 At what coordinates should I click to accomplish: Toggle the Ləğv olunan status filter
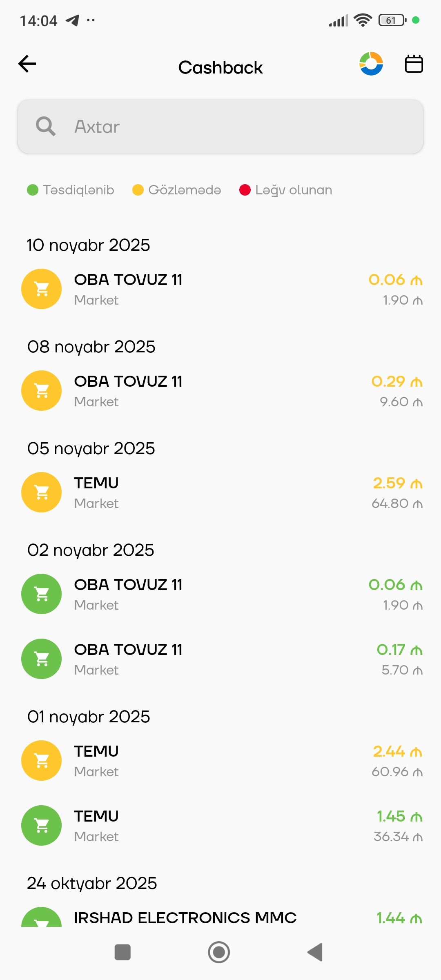pyautogui.click(x=286, y=190)
